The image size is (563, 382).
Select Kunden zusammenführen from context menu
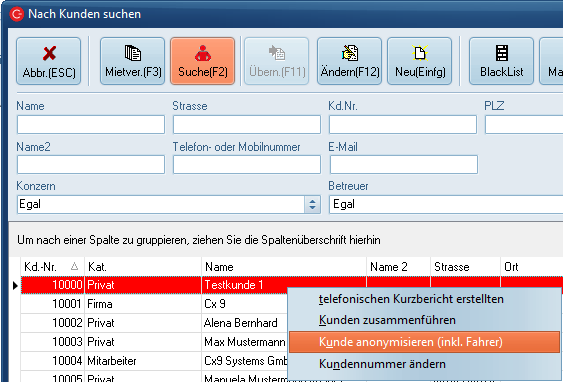pyautogui.click(x=424, y=320)
